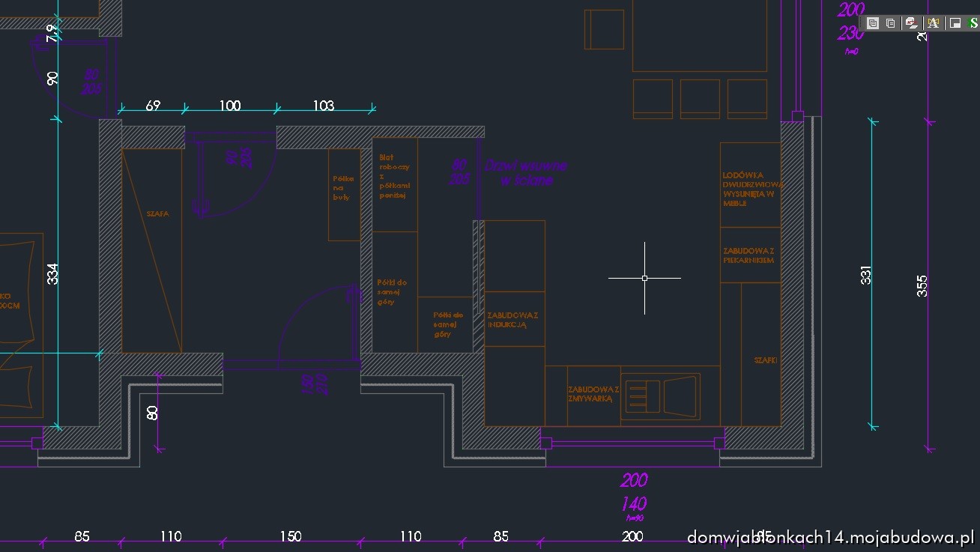Select the ZABUDOWA Z ZMYWARKĄ label
This screenshot has width=980, height=552.
593,395
